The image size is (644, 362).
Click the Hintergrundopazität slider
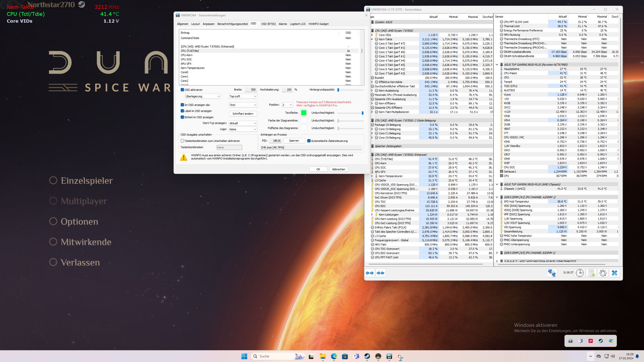(351, 90)
